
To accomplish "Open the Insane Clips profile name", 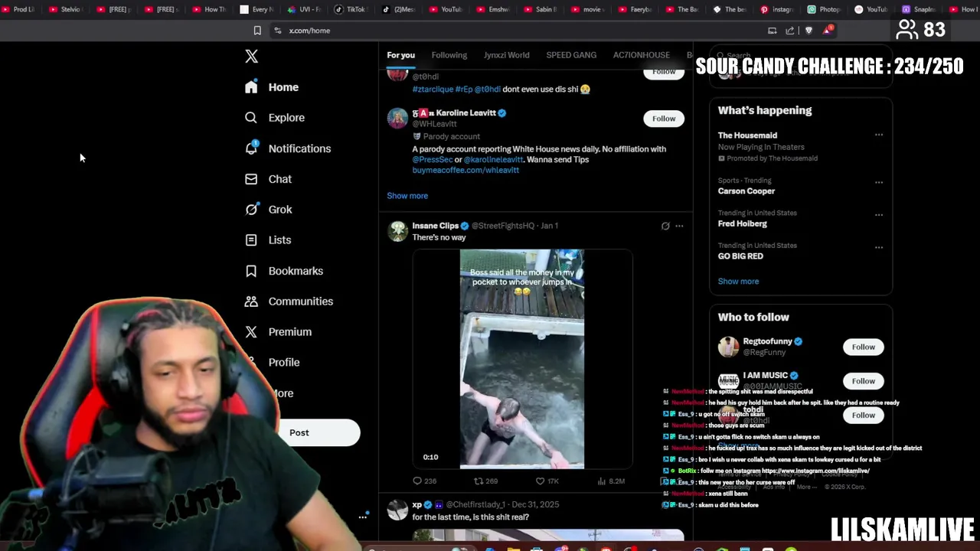I will pos(435,226).
